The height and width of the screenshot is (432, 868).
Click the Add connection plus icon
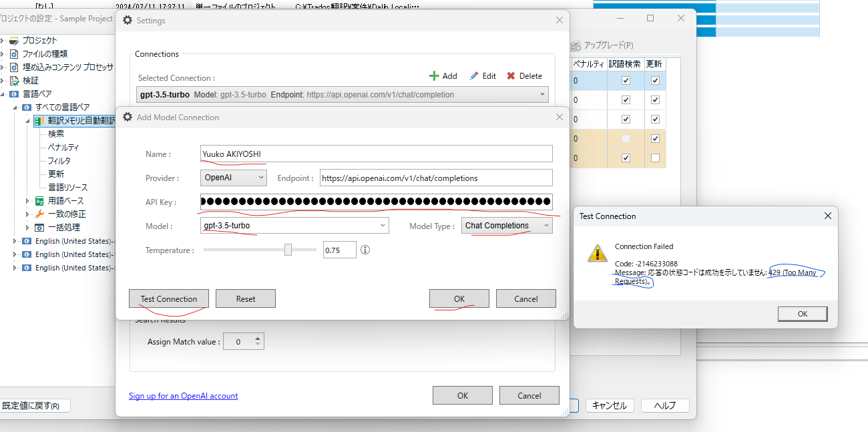pyautogui.click(x=433, y=75)
